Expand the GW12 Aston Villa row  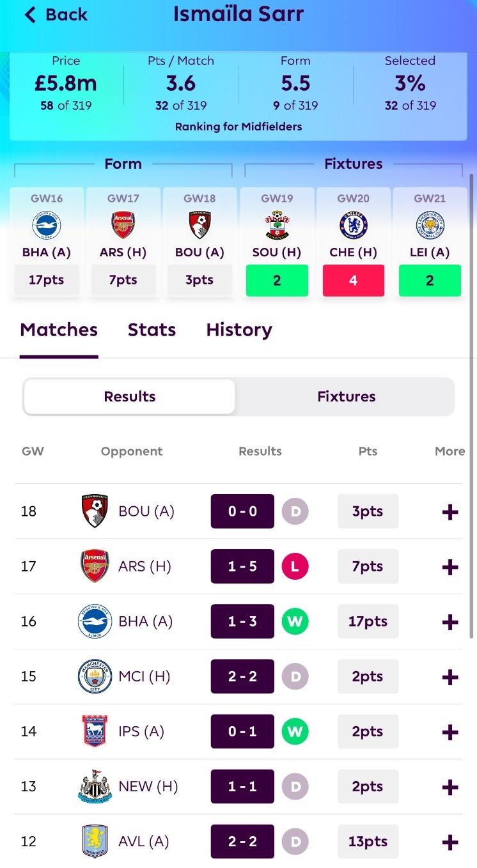tap(450, 842)
